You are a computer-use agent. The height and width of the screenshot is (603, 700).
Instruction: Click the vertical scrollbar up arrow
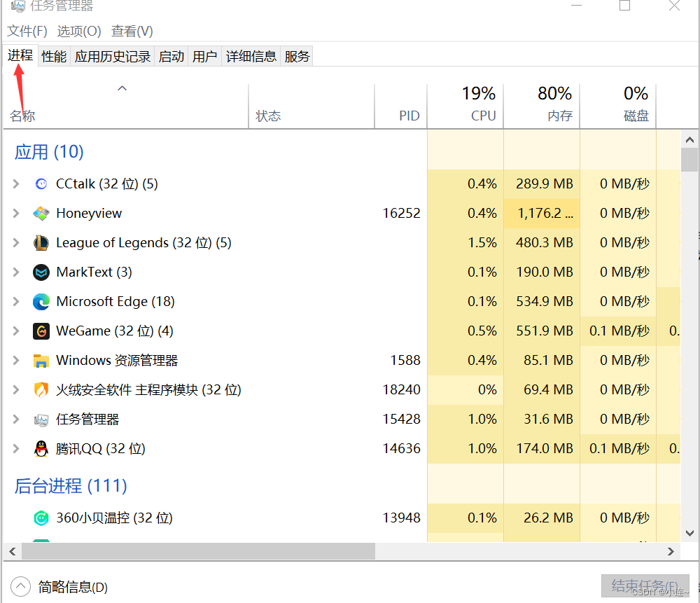[x=689, y=140]
